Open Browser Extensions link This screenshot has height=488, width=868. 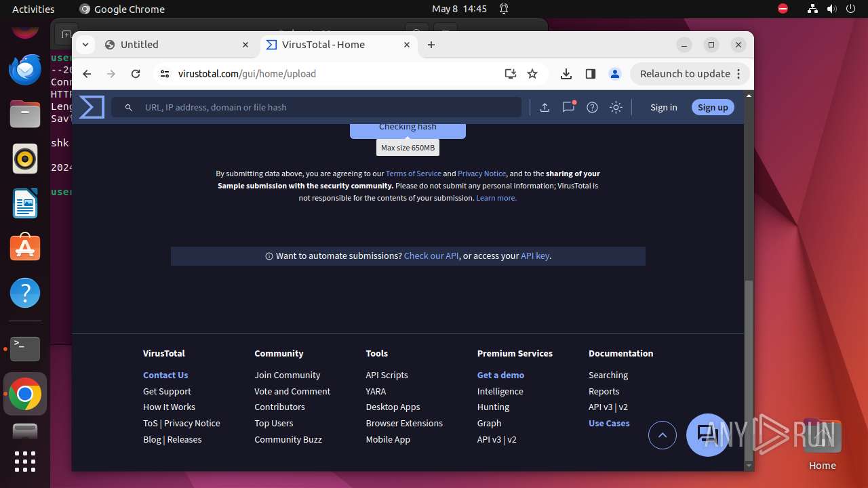[x=404, y=423]
